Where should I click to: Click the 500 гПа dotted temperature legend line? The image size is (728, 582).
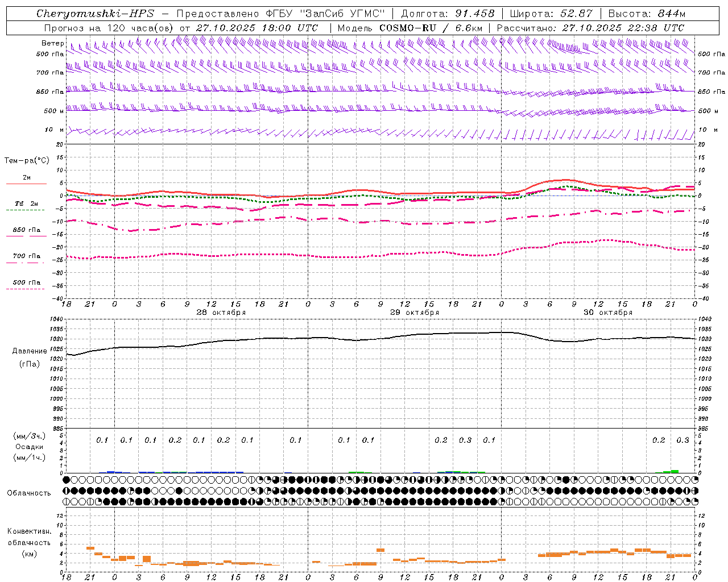pos(25,289)
